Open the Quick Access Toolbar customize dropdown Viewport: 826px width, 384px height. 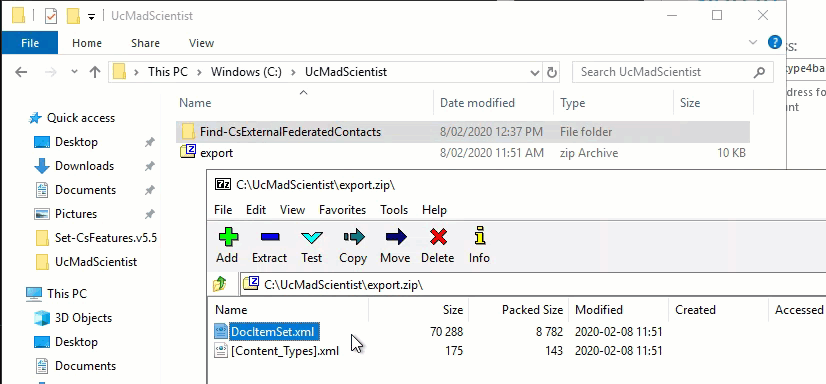click(91, 17)
